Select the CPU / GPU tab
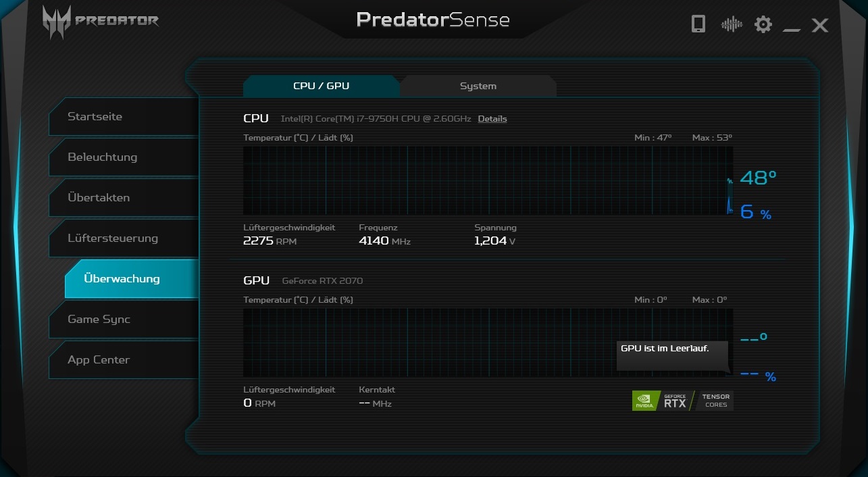 [x=321, y=86]
